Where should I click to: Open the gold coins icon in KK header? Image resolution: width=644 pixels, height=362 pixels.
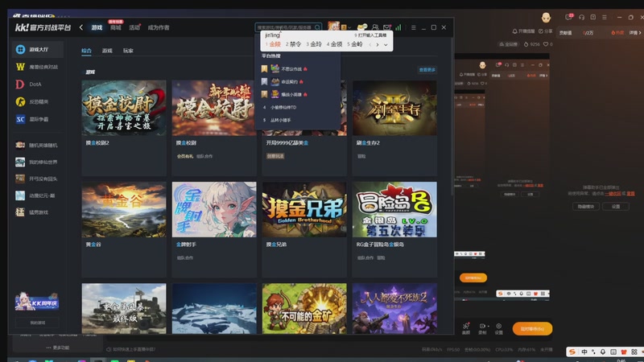tap(361, 27)
